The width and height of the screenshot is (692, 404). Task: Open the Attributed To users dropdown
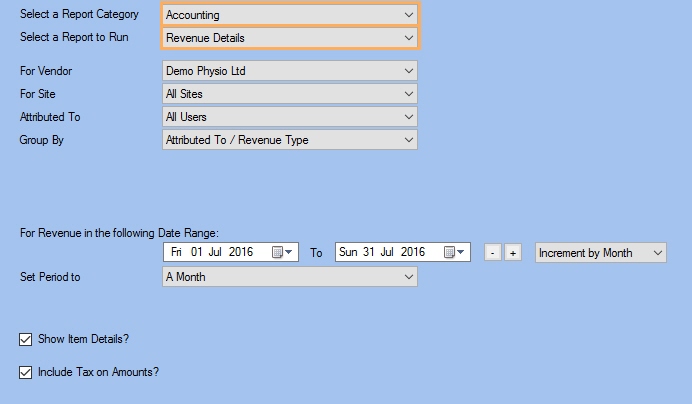pos(290,117)
